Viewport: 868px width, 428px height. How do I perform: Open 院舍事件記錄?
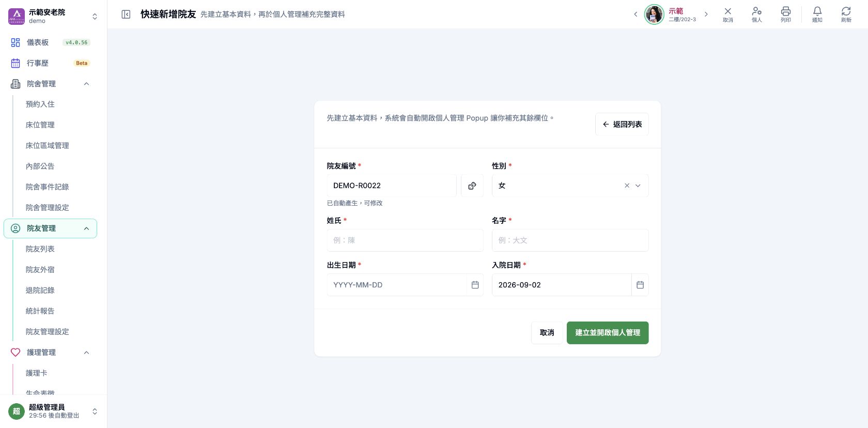coord(48,187)
